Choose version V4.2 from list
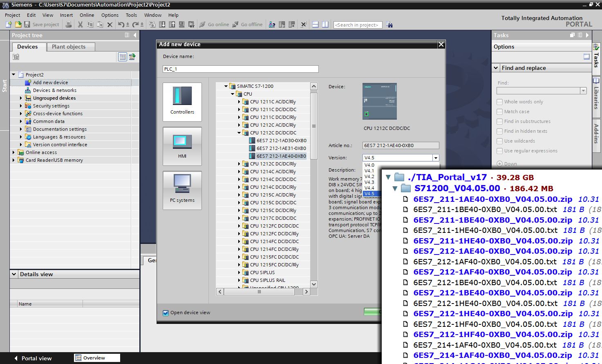The image size is (602, 364). pyautogui.click(x=369, y=176)
